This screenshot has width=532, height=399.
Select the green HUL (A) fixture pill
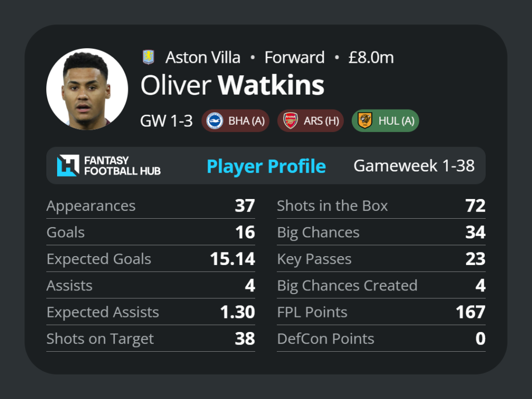[x=385, y=121]
